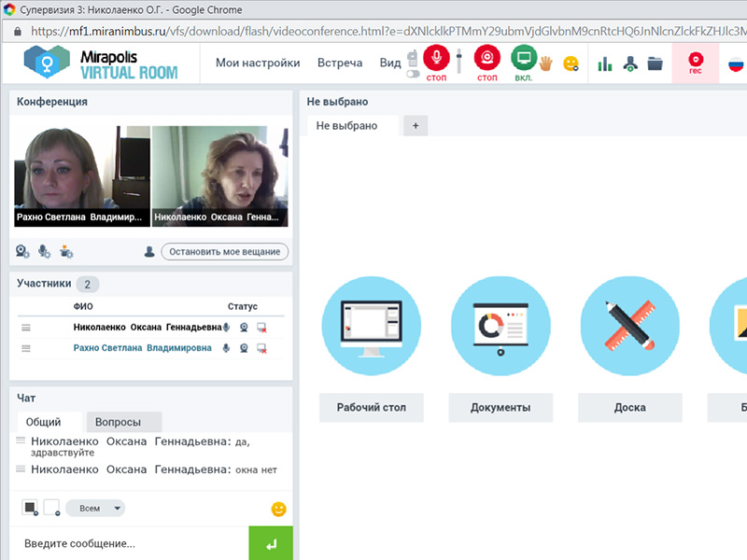Click Остановить мое вещание button
The image size is (747, 560).
point(225,251)
